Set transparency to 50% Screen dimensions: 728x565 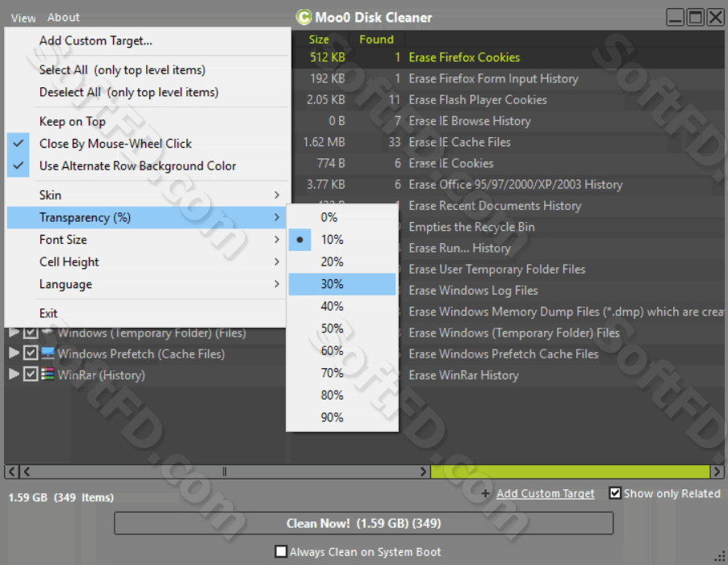342,329
